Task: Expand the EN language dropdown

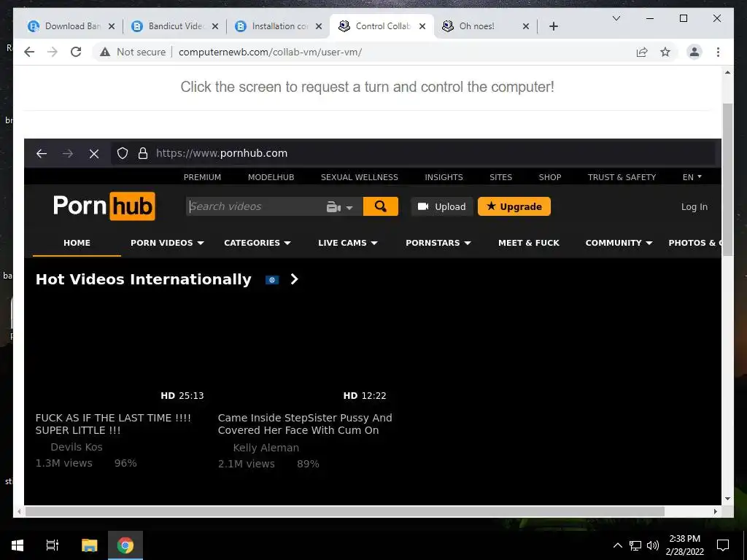Action: coord(692,177)
